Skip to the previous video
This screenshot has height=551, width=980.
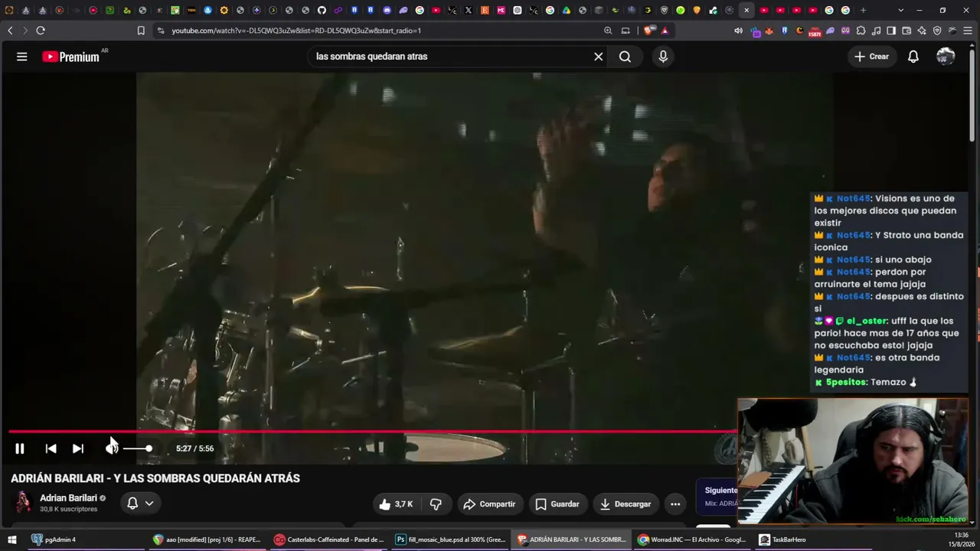51,448
